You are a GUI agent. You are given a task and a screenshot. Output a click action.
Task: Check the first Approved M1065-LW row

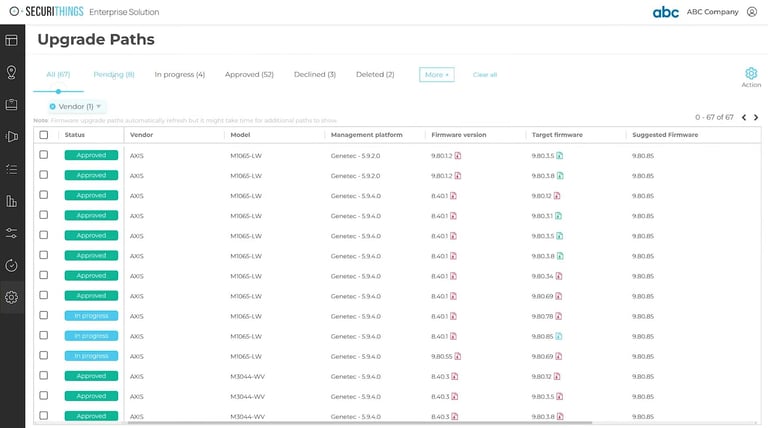pyautogui.click(x=44, y=155)
